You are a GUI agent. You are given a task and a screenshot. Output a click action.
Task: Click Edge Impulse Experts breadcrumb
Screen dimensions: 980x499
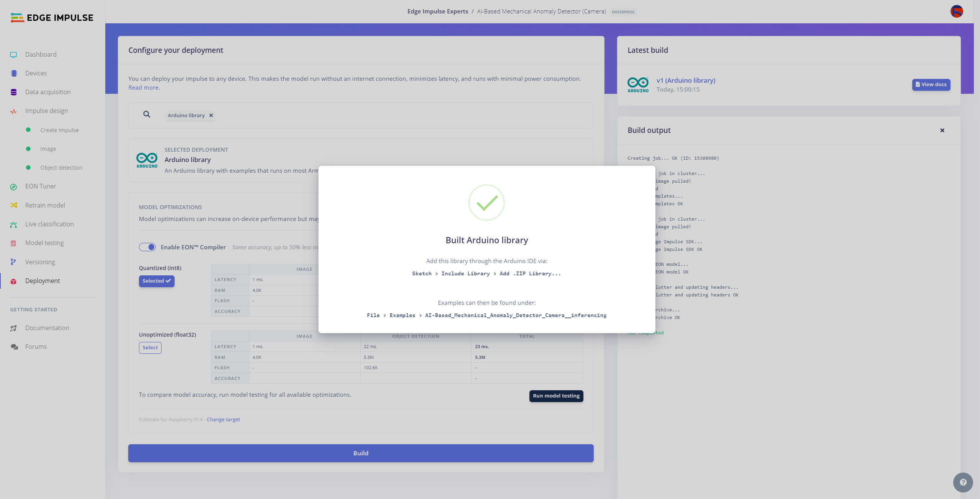pyautogui.click(x=438, y=11)
